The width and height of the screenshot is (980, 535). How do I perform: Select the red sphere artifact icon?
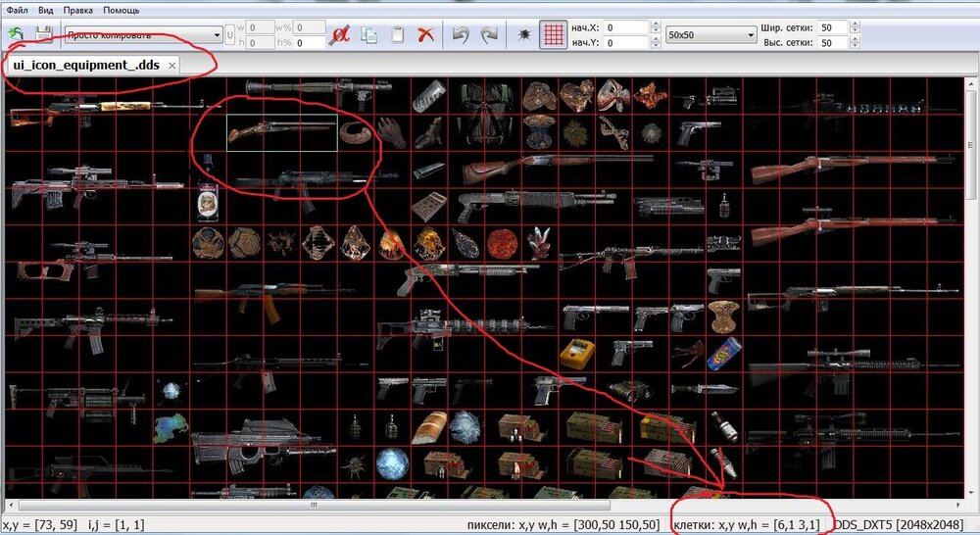click(502, 244)
